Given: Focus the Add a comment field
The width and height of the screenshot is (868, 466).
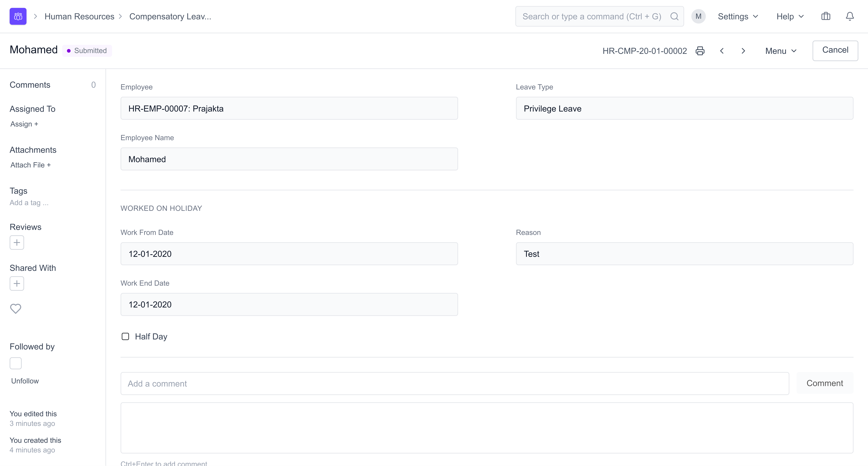Looking at the screenshot, I should point(454,383).
